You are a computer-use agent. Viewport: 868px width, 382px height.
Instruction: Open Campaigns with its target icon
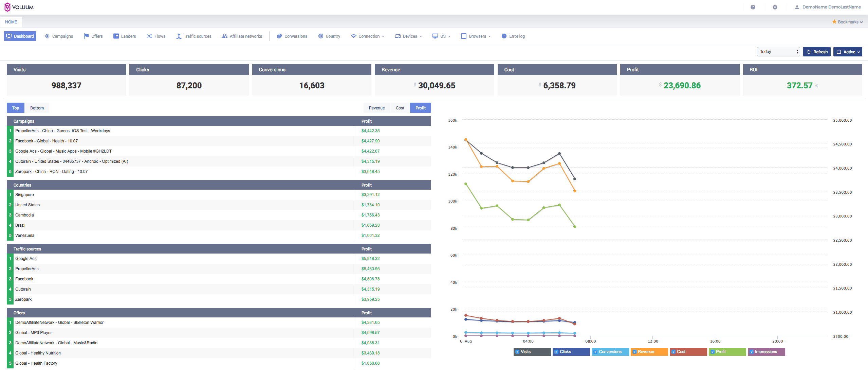[47, 36]
